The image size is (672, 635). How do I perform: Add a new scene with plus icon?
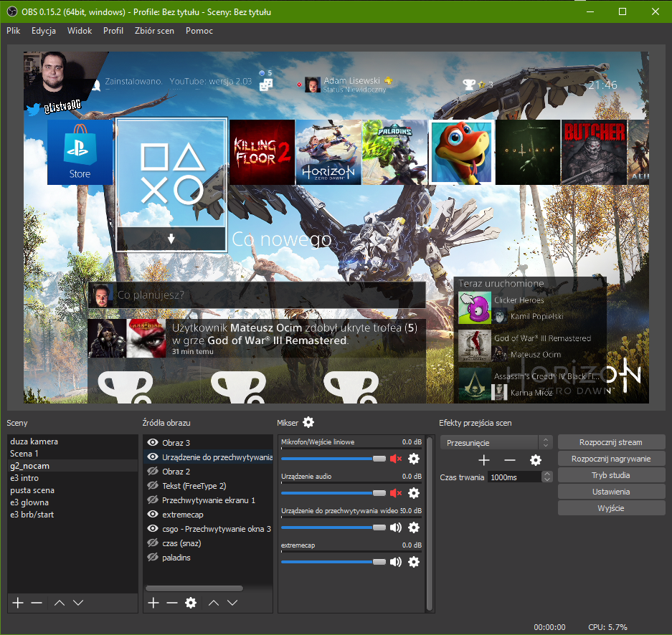pyautogui.click(x=18, y=603)
